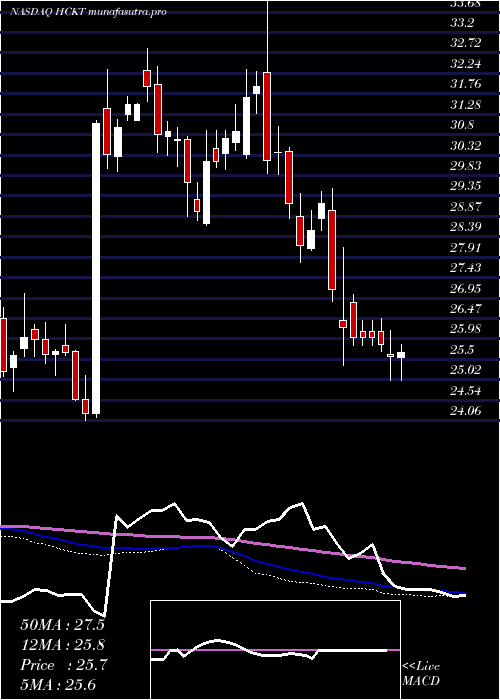Click the 33.2 price axis label
Screen dimensions: 500x700
tap(462, 23)
